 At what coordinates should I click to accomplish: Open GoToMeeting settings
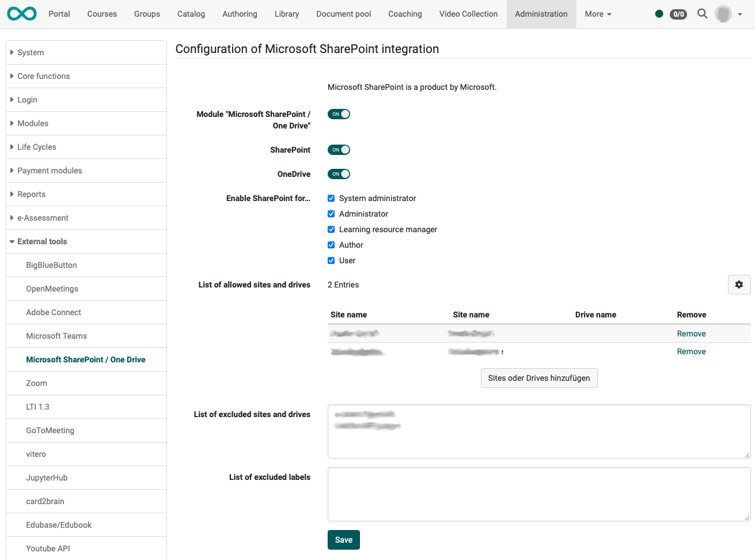point(86,430)
